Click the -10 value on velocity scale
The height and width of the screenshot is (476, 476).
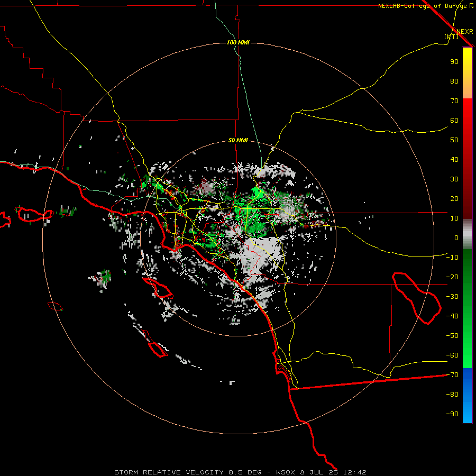pyautogui.click(x=452, y=258)
